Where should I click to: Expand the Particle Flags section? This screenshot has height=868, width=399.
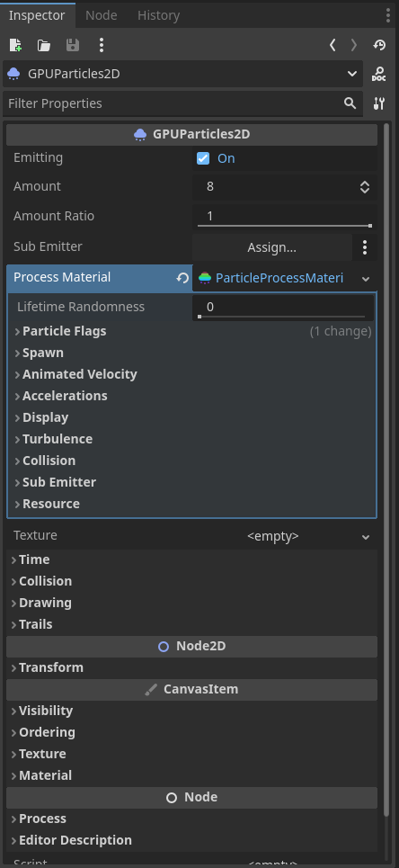coord(60,331)
